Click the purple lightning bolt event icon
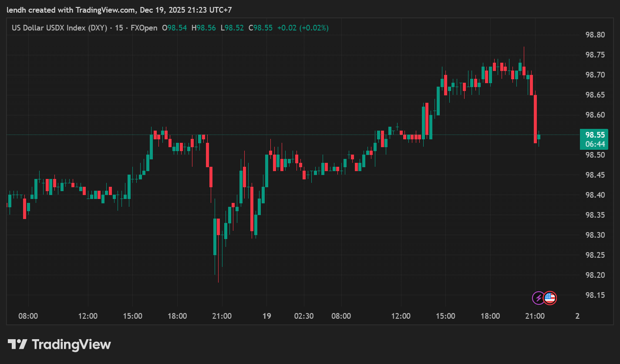The image size is (620, 364). tap(539, 298)
